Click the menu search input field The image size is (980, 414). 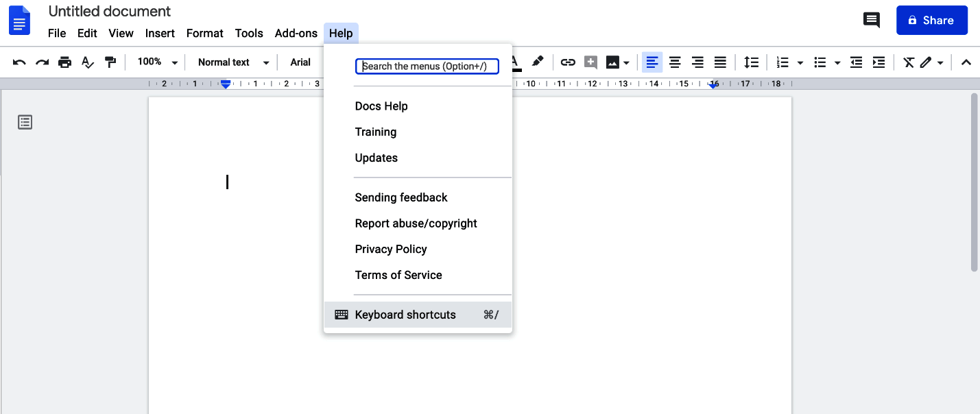(x=427, y=66)
